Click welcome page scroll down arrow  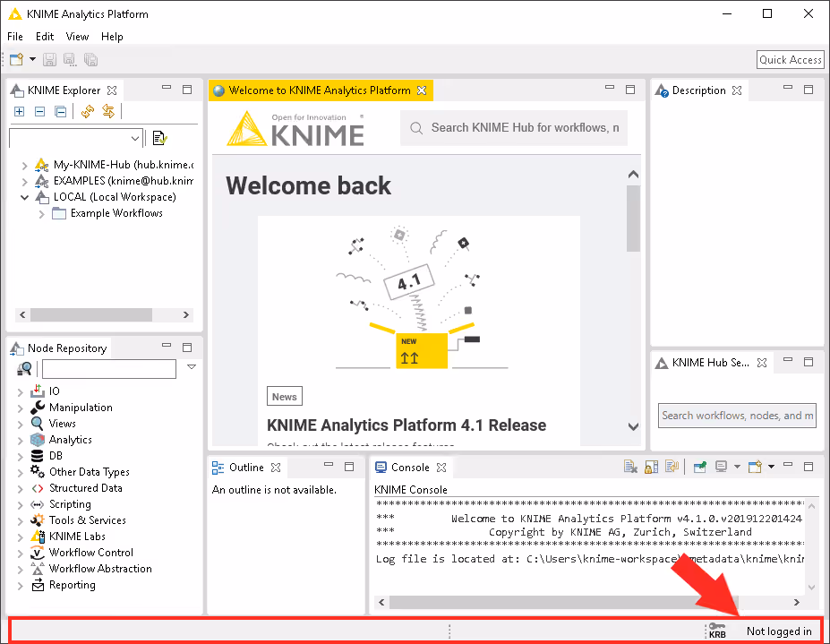click(633, 426)
